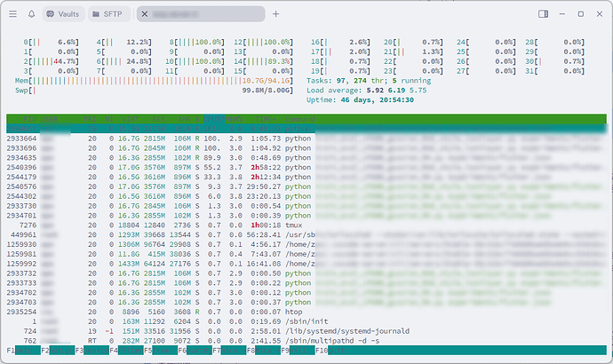Open the hamburger menu icon

13,14
